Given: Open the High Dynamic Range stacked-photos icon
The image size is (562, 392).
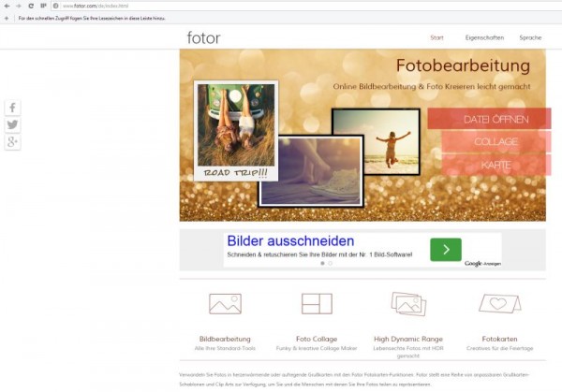Looking at the screenshot, I should (x=407, y=304).
